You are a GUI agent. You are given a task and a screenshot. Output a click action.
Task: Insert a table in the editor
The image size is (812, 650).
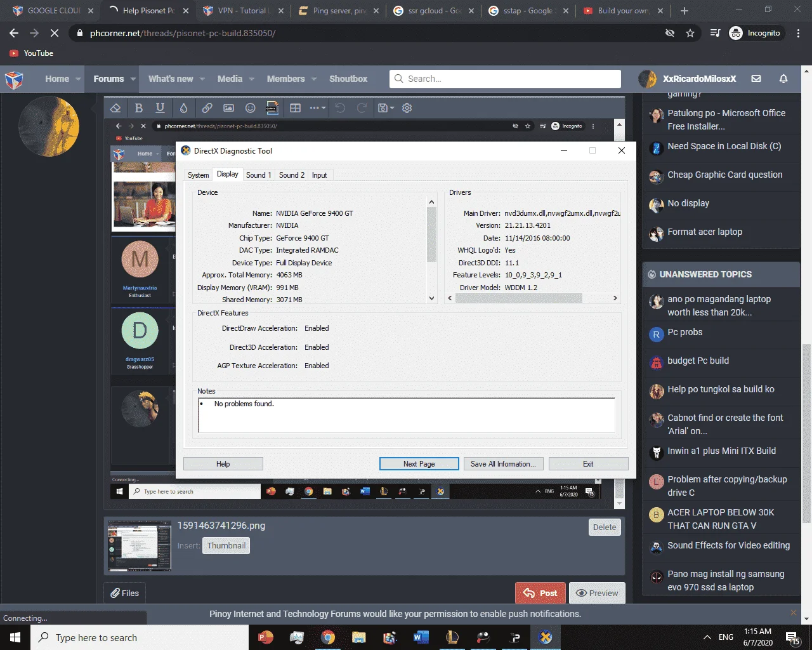pyautogui.click(x=295, y=108)
